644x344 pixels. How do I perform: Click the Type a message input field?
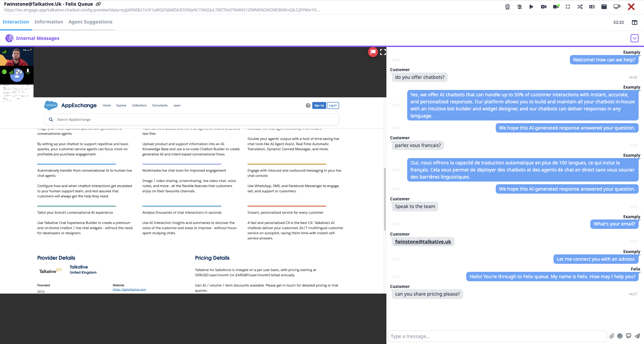[497, 336]
